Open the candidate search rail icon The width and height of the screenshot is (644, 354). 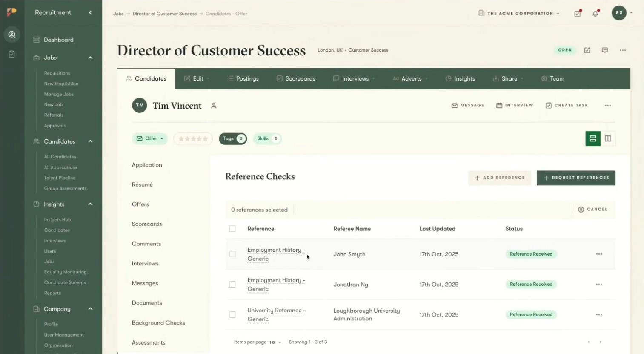(x=12, y=35)
